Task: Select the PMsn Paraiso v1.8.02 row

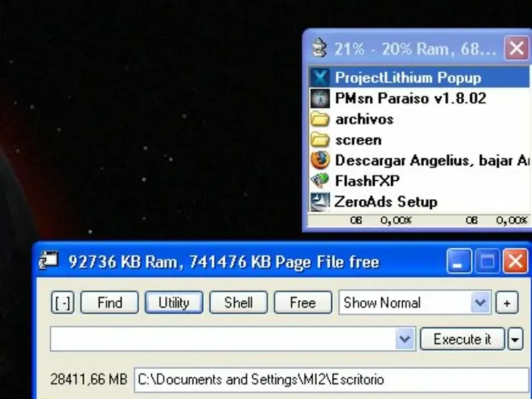Action: (419, 98)
